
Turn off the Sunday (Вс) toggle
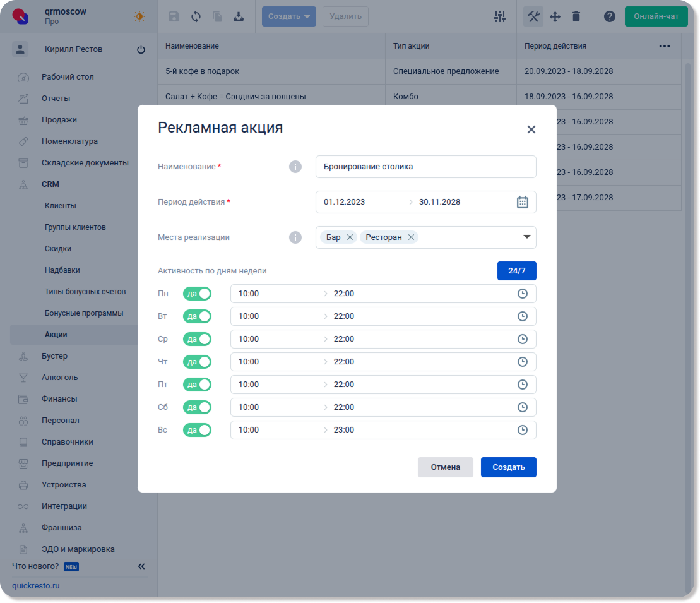click(197, 430)
